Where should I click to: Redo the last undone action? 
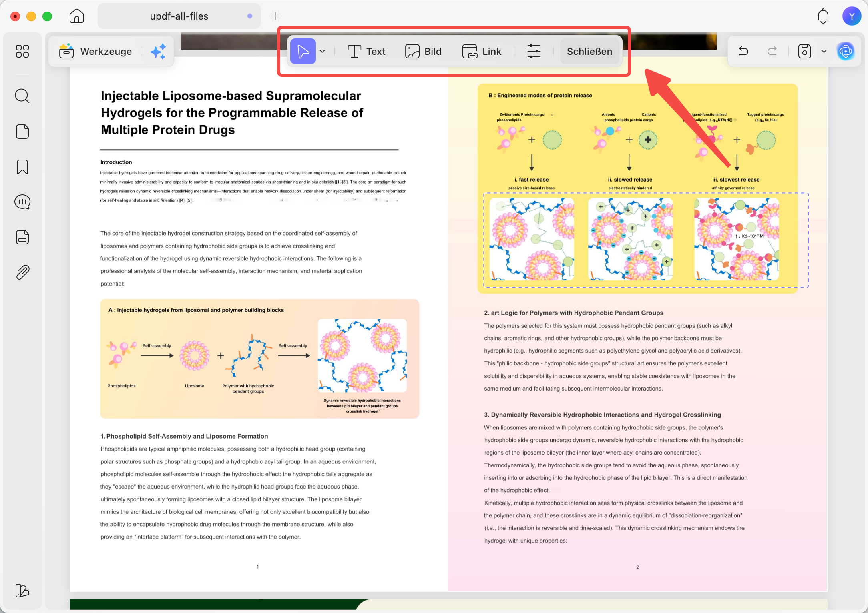coord(772,51)
